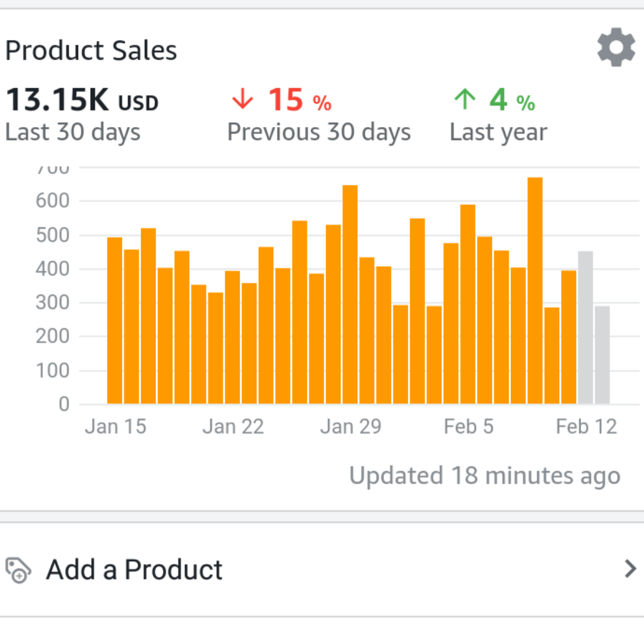Tap the tallest orange bar in the chart
The height and width of the screenshot is (644, 644).
point(535,291)
